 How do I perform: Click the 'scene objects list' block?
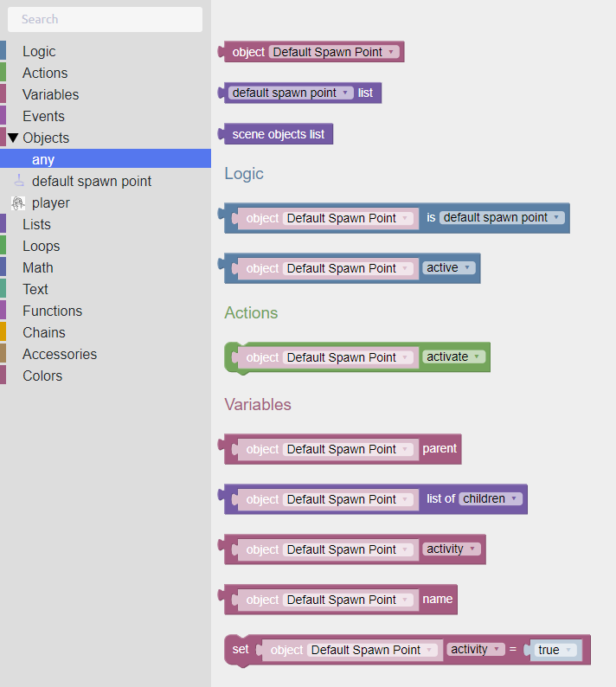click(278, 134)
